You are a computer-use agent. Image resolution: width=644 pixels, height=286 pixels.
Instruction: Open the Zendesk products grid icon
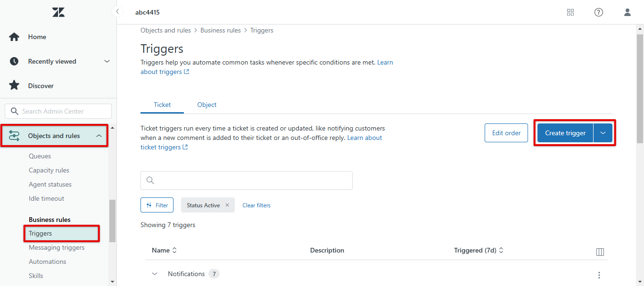[x=570, y=12]
